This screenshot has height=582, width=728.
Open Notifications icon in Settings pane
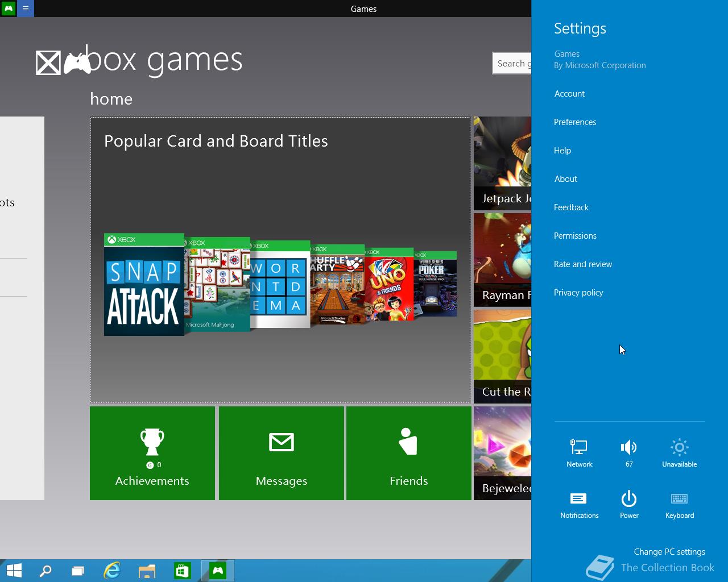click(x=579, y=505)
